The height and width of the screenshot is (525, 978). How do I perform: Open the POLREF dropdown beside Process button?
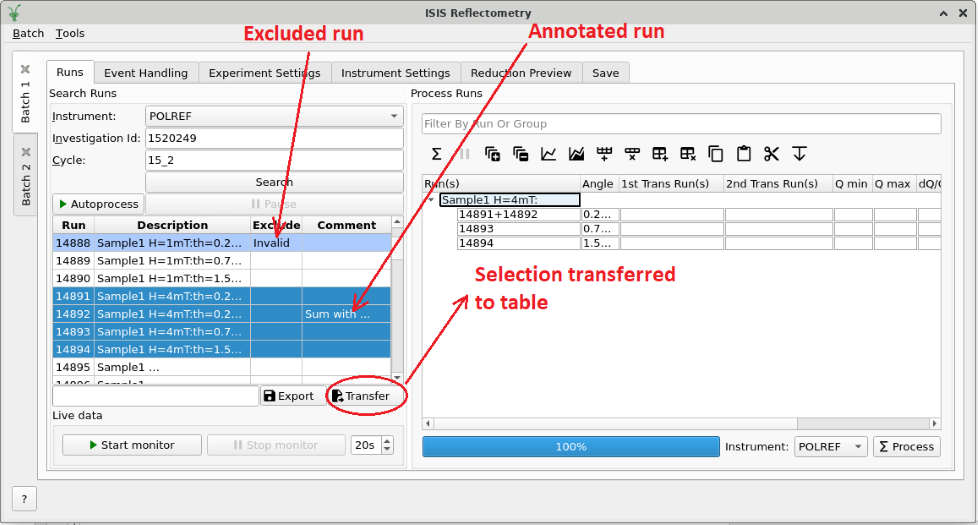tap(830, 447)
